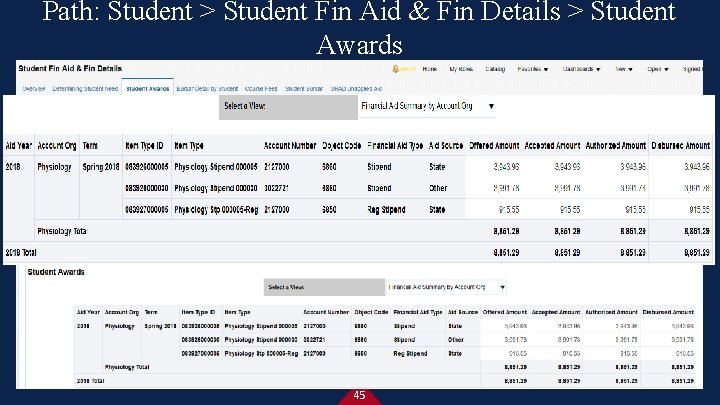This screenshot has height=405, width=720.
Task: Select Spring 2018 term cell in enlarged table
Action: coord(101,167)
